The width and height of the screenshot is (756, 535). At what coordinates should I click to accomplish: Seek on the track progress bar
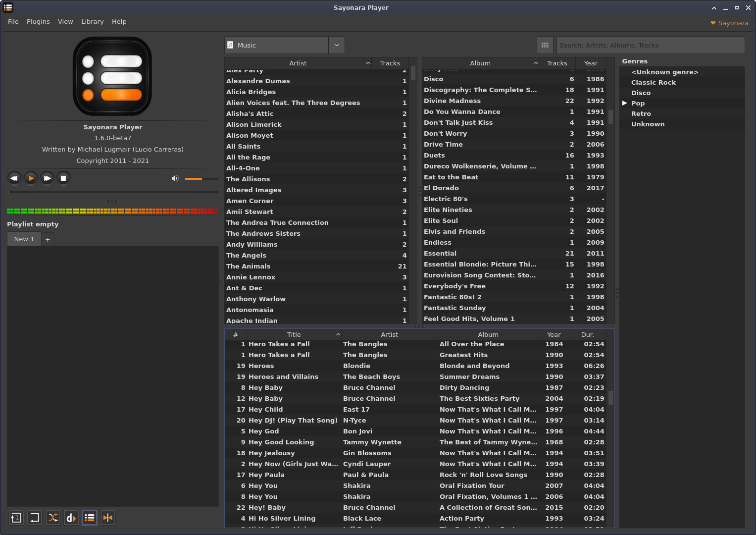(113, 192)
